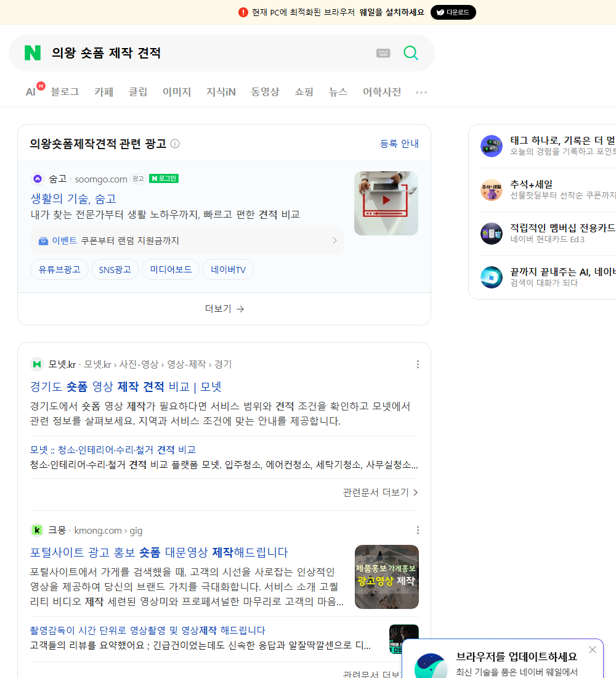Click the 숨고 ad video thumbnail

pos(386,203)
